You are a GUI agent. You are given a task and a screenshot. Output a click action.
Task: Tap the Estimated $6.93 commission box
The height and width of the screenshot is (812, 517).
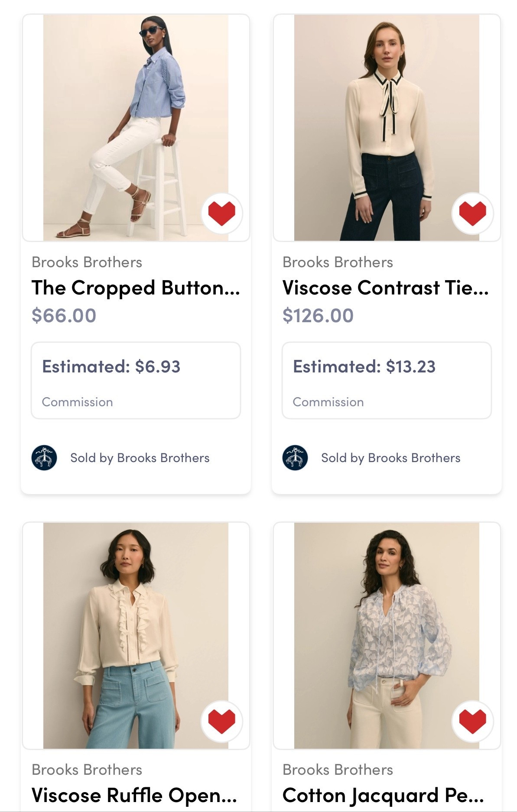point(136,381)
